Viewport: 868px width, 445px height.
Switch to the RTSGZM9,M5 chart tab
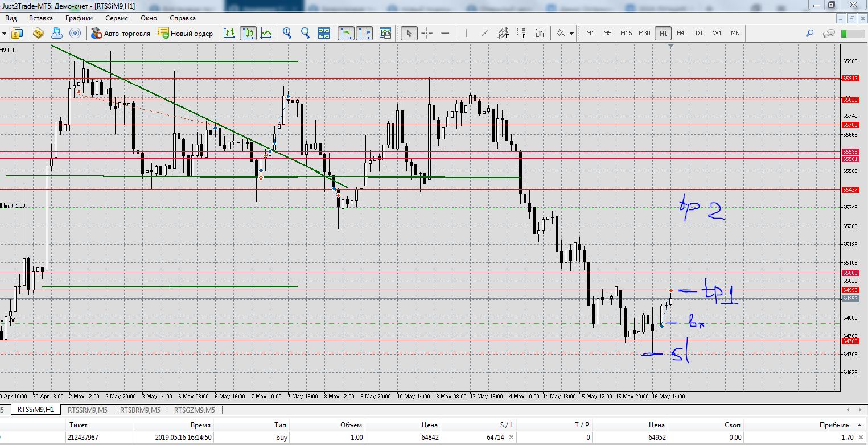click(x=195, y=409)
